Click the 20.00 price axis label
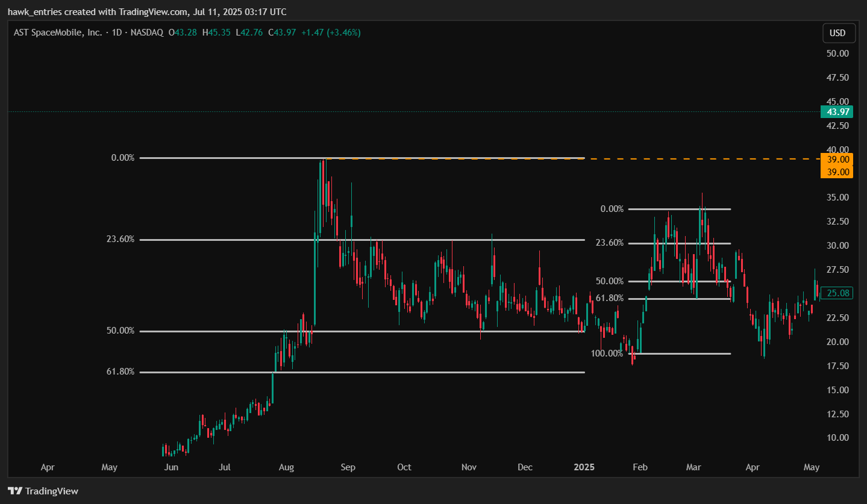This screenshot has height=504, width=867. point(838,341)
